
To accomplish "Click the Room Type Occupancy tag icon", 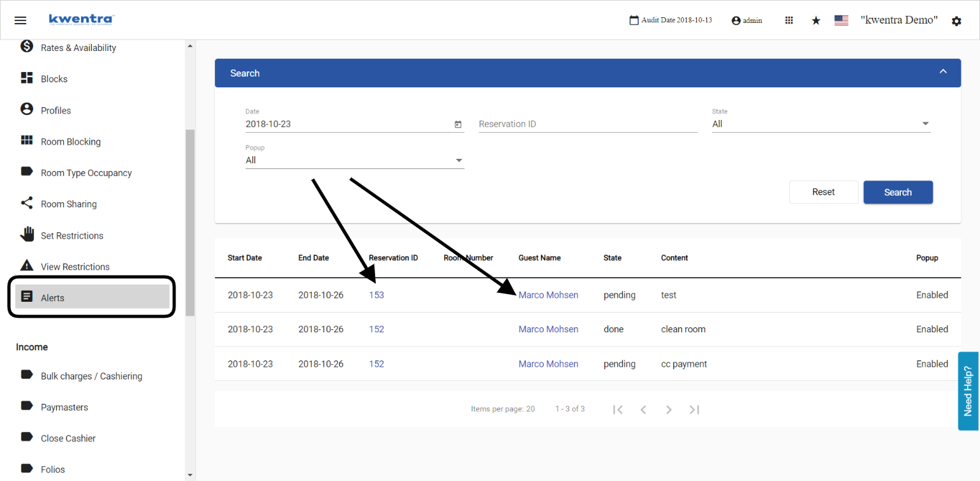I will tap(27, 172).
